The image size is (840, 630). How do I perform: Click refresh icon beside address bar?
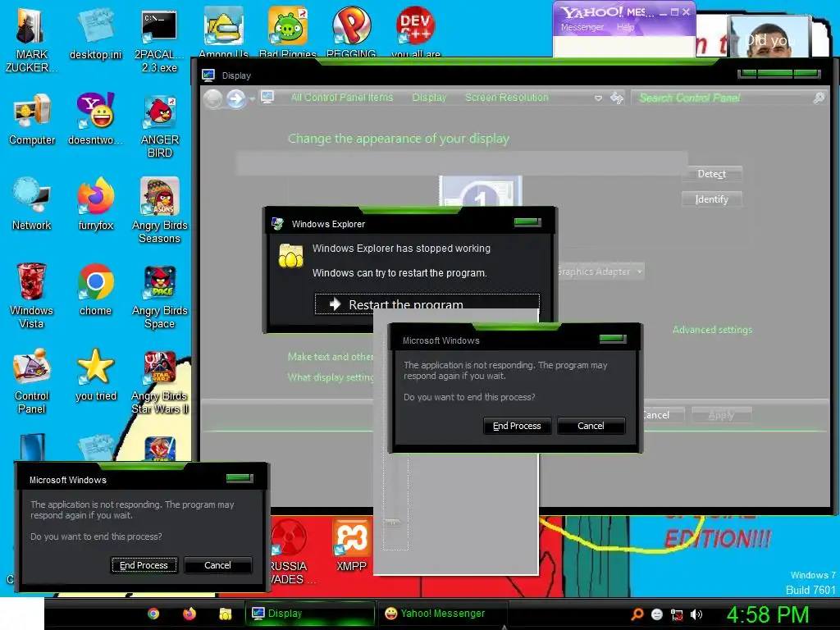617,98
